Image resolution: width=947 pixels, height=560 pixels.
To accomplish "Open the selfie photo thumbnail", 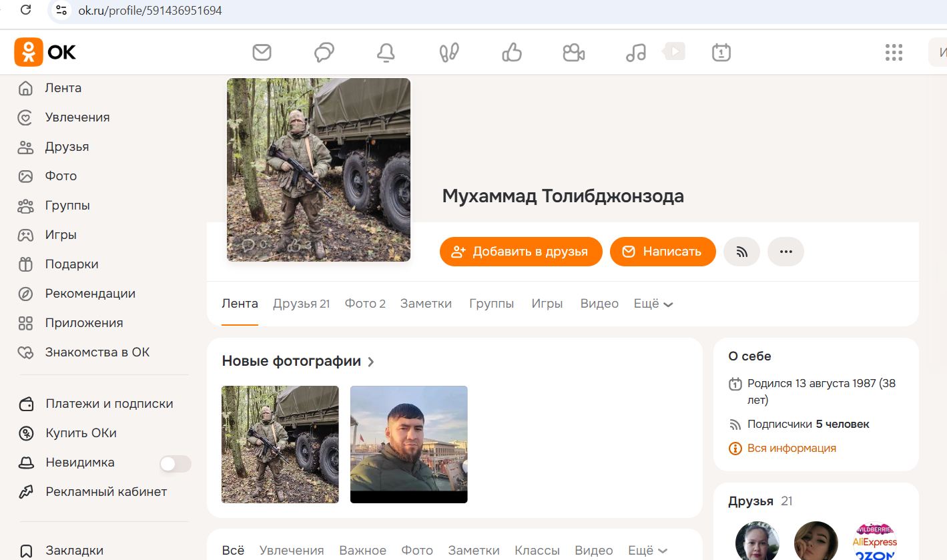I will (408, 444).
